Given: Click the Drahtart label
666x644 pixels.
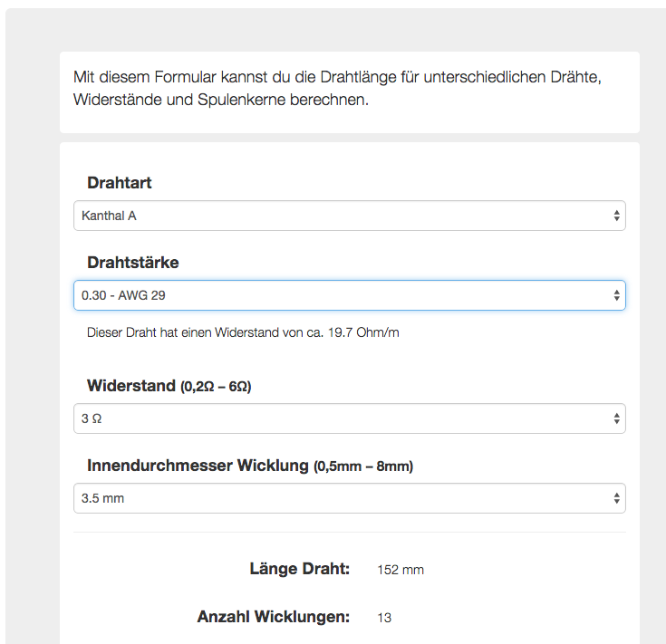Looking at the screenshot, I should tap(120, 183).
